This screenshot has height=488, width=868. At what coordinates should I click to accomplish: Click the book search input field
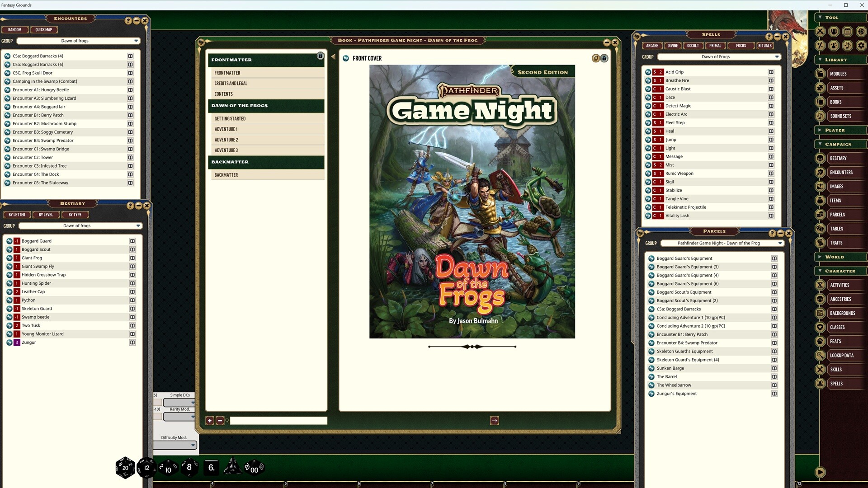click(x=278, y=421)
